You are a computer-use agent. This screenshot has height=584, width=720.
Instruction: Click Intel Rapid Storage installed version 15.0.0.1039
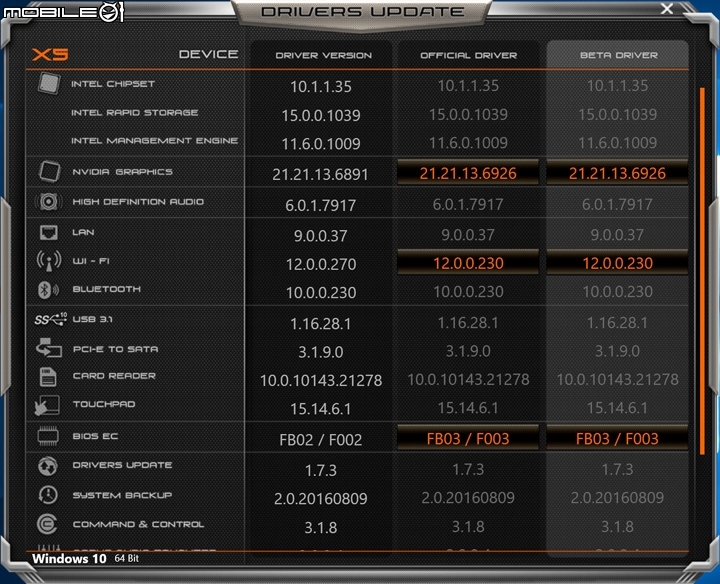pos(321,115)
